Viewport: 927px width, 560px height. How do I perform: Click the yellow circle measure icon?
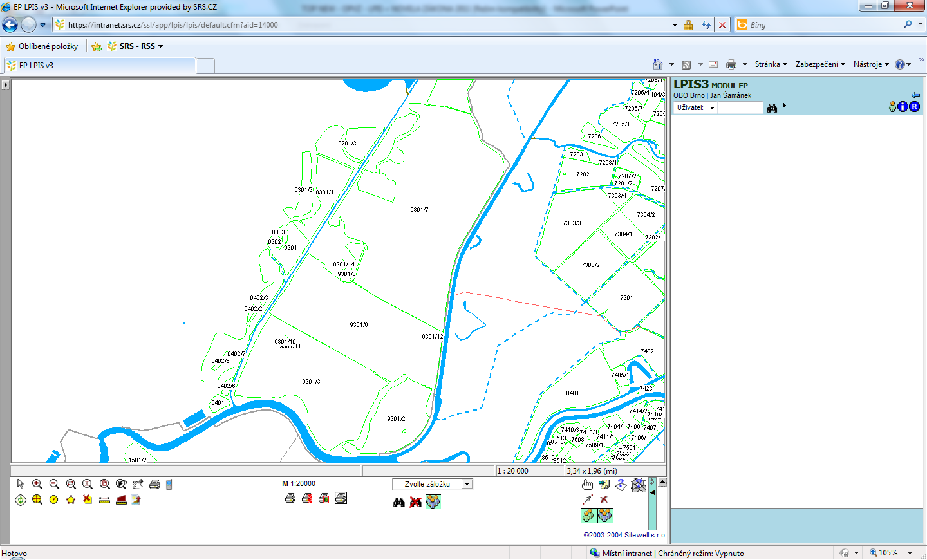(x=54, y=499)
